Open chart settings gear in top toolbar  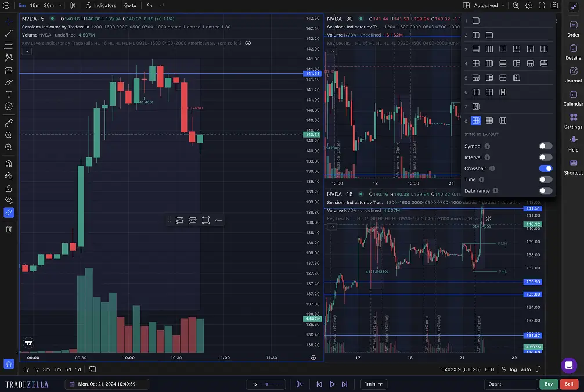(x=529, y=5)
